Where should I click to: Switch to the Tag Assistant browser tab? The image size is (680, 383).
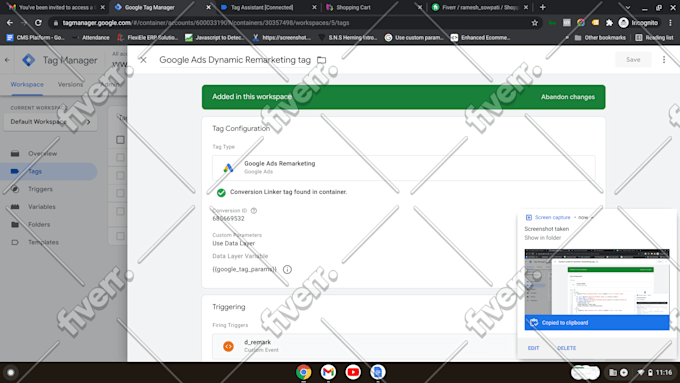point(268,7)
